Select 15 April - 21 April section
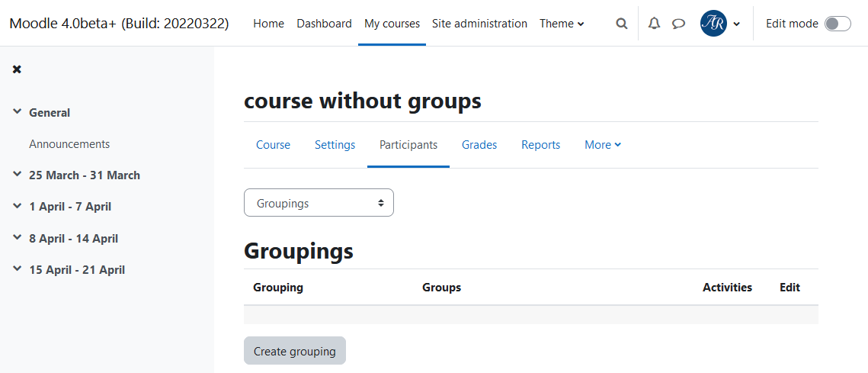Image resolution: width=868 pixels, height=373 pixels. coord(77,270)
